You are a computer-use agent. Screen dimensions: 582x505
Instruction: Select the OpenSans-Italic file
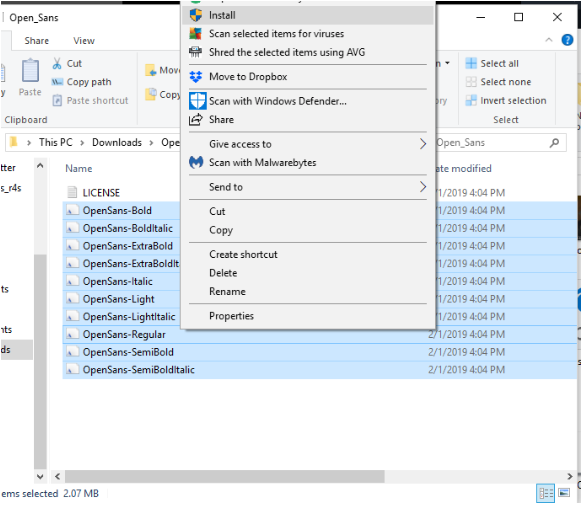click(118, 282)
